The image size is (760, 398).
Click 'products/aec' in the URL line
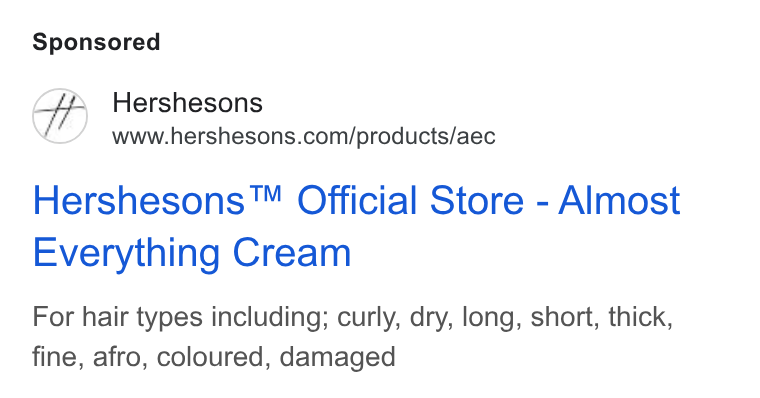426,136
